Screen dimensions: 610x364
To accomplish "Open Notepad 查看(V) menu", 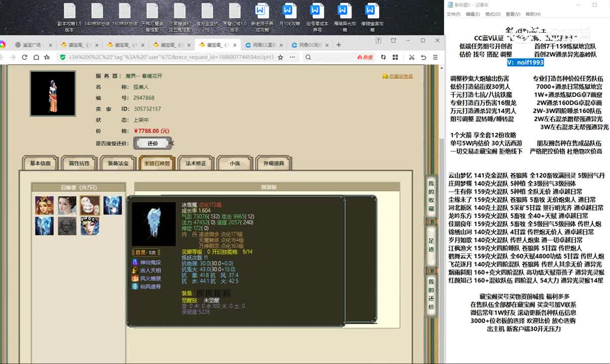I will (x=513, y=14).
